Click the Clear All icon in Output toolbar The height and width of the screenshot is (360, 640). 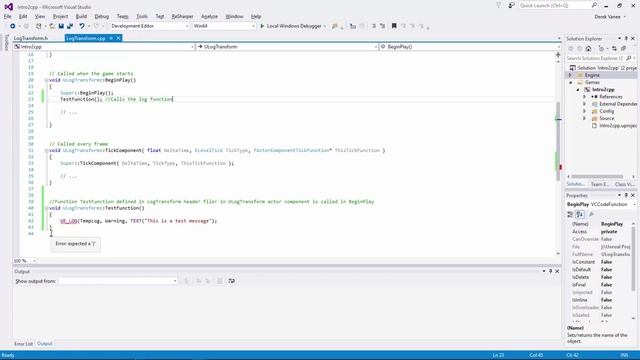[x=220, y=281]
